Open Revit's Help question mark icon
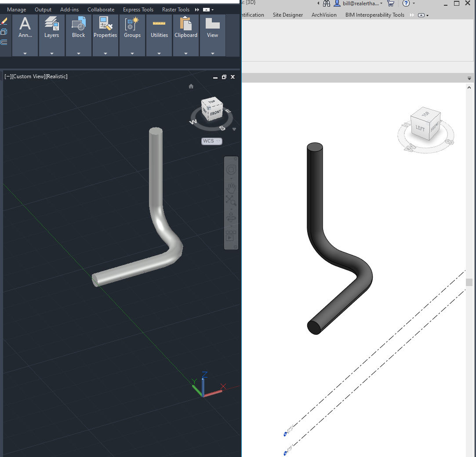 (x=407, y=4)
